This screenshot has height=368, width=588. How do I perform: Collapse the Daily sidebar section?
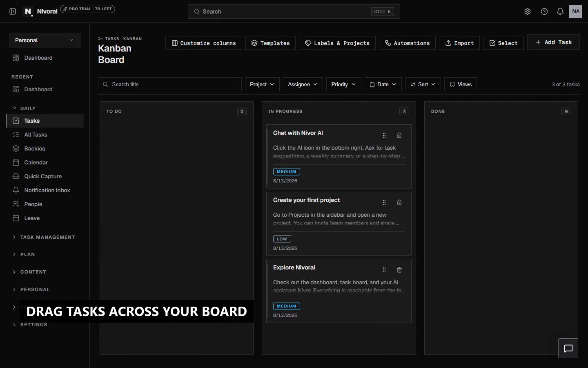[24, 108]
